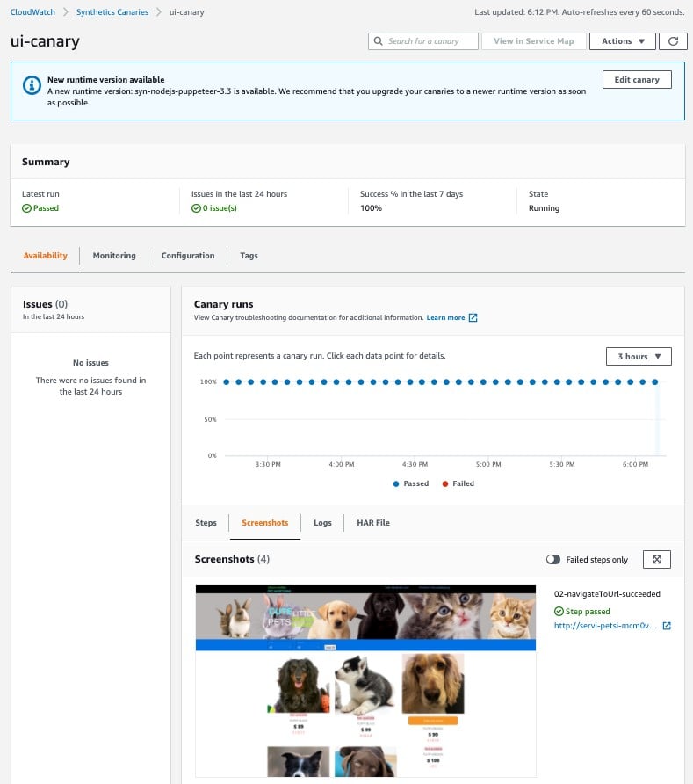The image size is (693, 784).
Task: Open the Configuration tab
Action: coord(188,256)
